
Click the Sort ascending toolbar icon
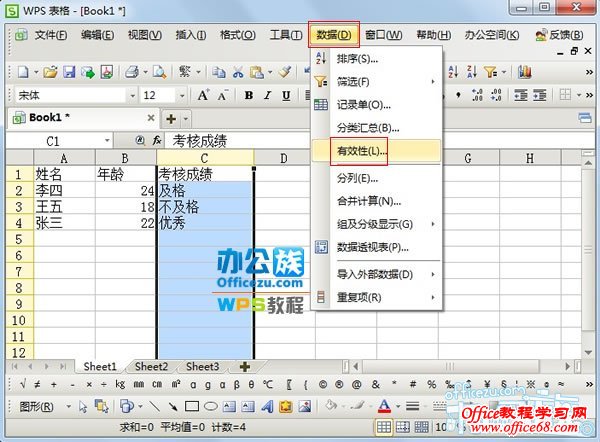(453, 72)
